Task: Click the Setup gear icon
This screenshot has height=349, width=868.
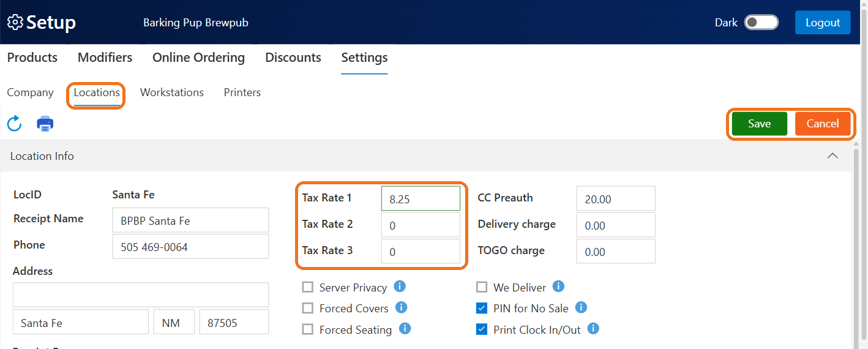Action: (15, 23)
